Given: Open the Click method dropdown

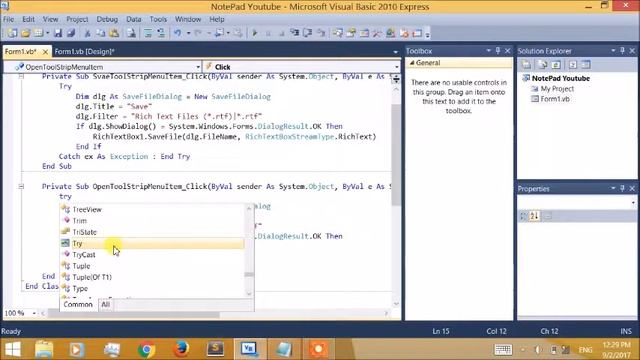Looking at the screenshot, I should pos(397,67).
